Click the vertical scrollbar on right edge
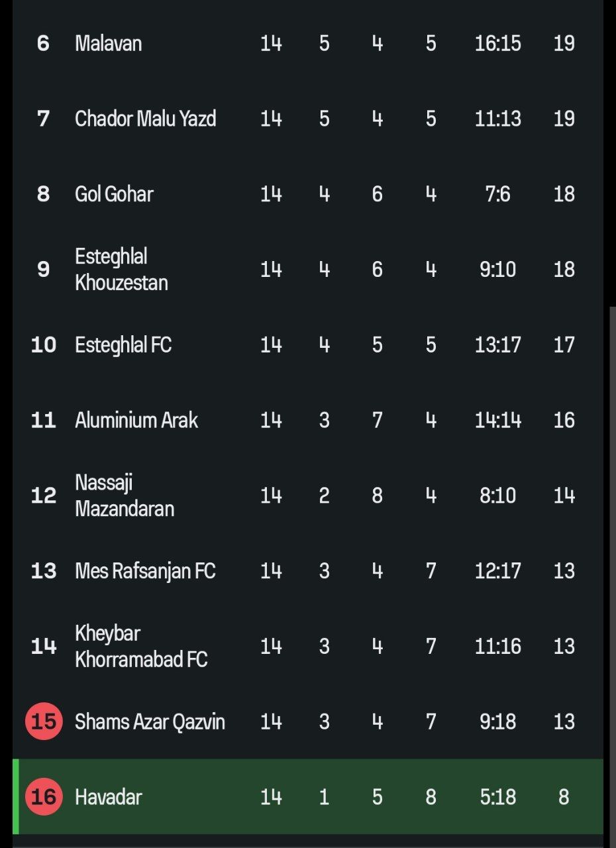616x848 pixels. pos(612,575)
